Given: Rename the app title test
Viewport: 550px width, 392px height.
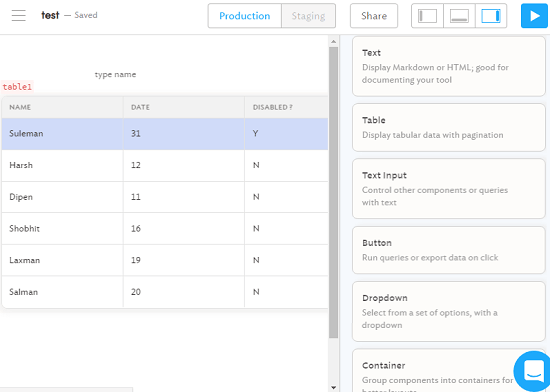Looking at the screenshot, I should pyautogui.click(x=50, y=15).
